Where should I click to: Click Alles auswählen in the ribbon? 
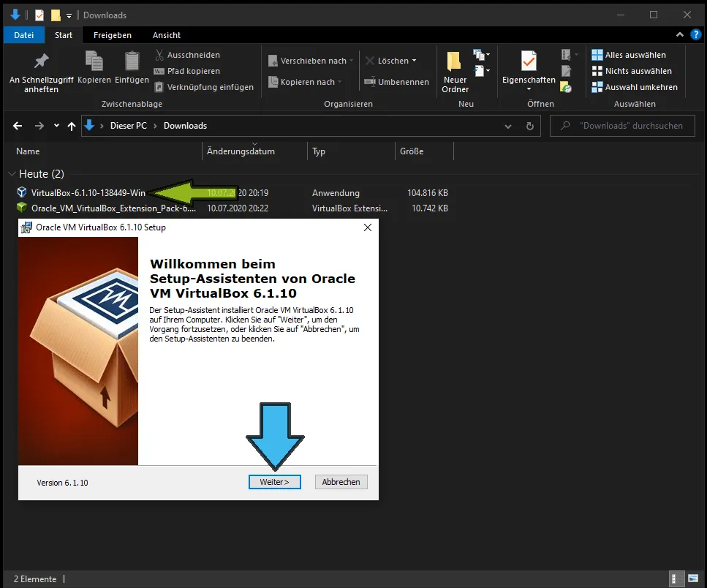click(x=629, y=55)
